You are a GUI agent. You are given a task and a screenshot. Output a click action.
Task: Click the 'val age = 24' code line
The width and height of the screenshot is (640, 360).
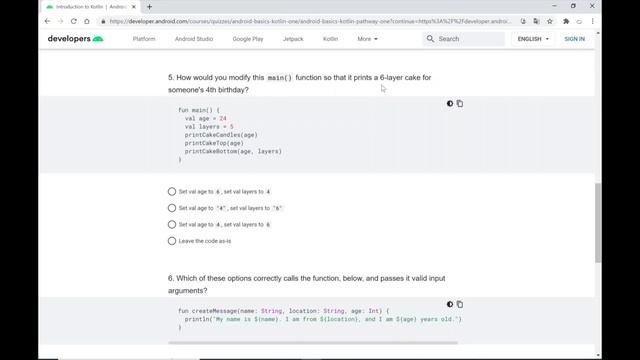205,118
